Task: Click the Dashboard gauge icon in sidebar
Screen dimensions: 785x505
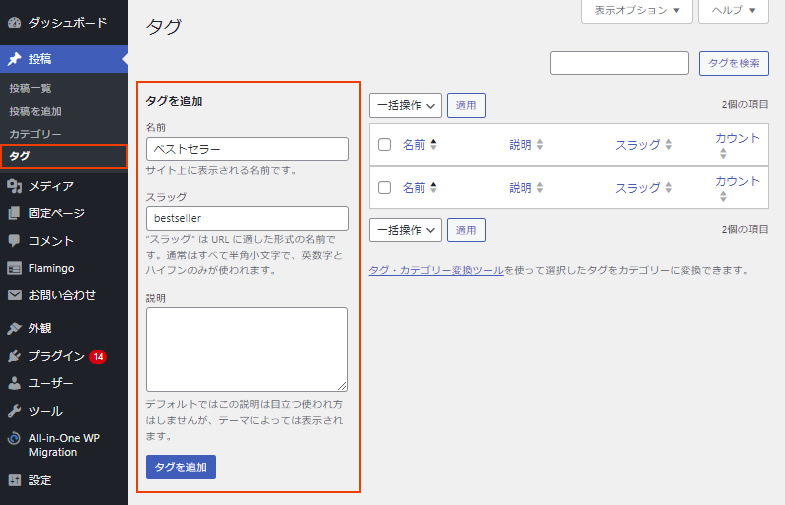Action: click(15, 22)
